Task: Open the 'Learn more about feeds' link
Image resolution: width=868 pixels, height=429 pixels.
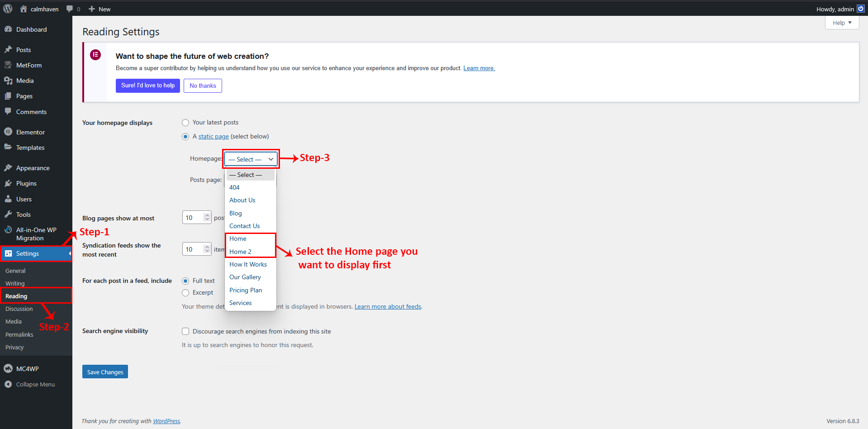Action: pyautogui.click(x=388, y=306)
